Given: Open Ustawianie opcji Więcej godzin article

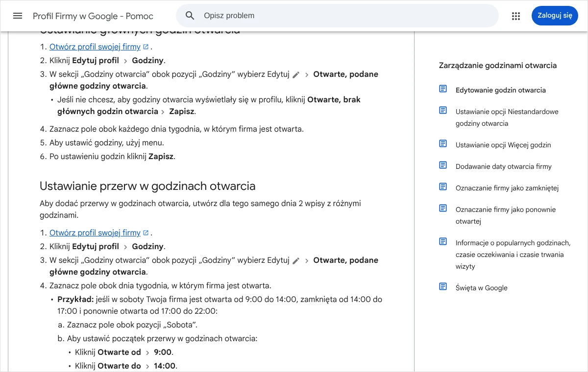Looking at the screenshot, I should pyautogui.click(x=503, y=145).
